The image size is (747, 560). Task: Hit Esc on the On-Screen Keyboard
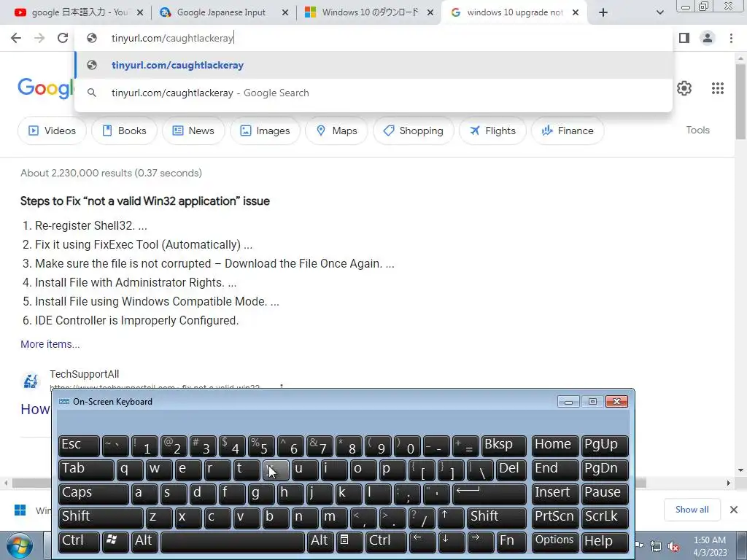point(79,446)
